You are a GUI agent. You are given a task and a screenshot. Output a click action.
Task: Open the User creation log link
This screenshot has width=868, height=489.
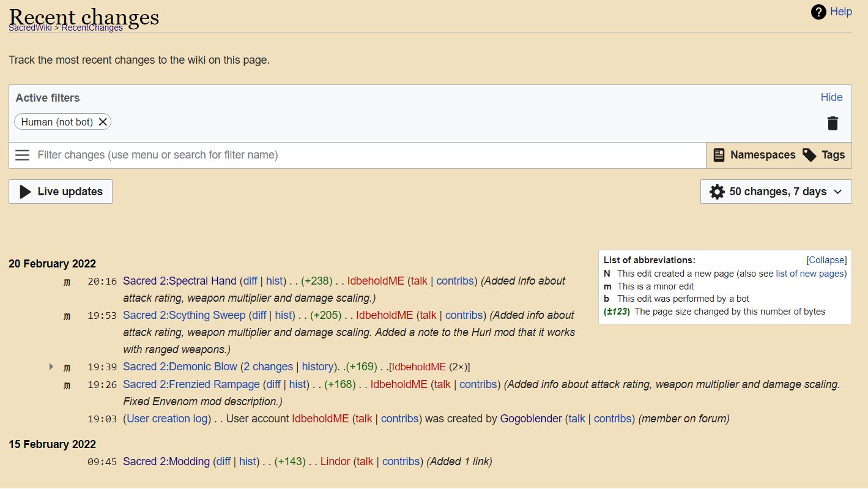(168, 419)
